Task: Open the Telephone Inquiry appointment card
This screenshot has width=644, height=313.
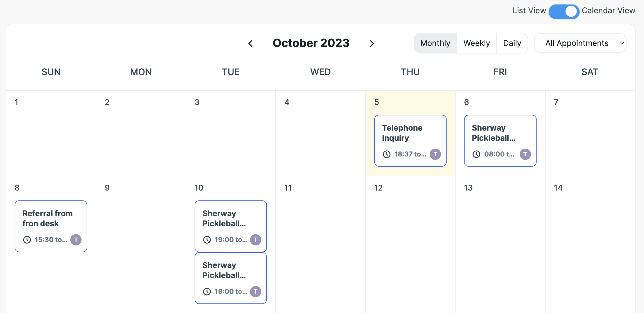Action: pyautogui.click(x=410, y=133)
